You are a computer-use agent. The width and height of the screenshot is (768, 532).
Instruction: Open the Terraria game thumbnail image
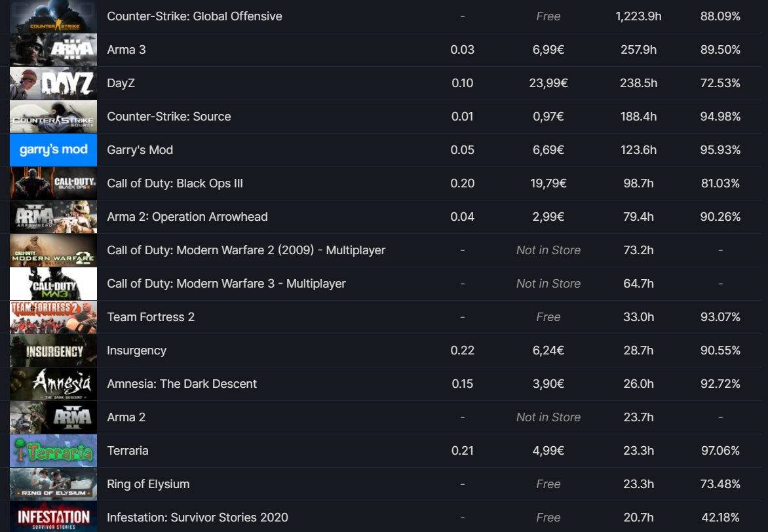[x=53, y=451]
